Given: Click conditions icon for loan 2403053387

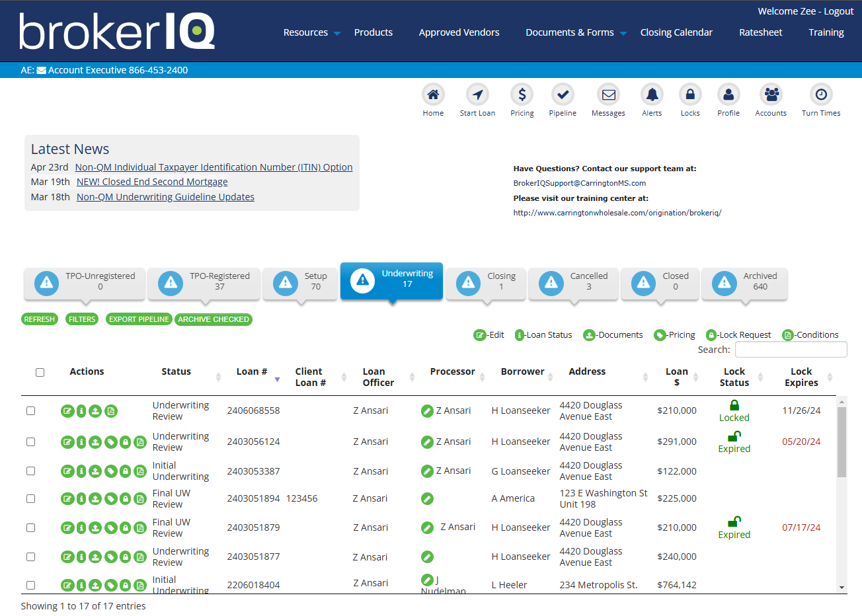Looking at the screenshot, I should point(140,471).
